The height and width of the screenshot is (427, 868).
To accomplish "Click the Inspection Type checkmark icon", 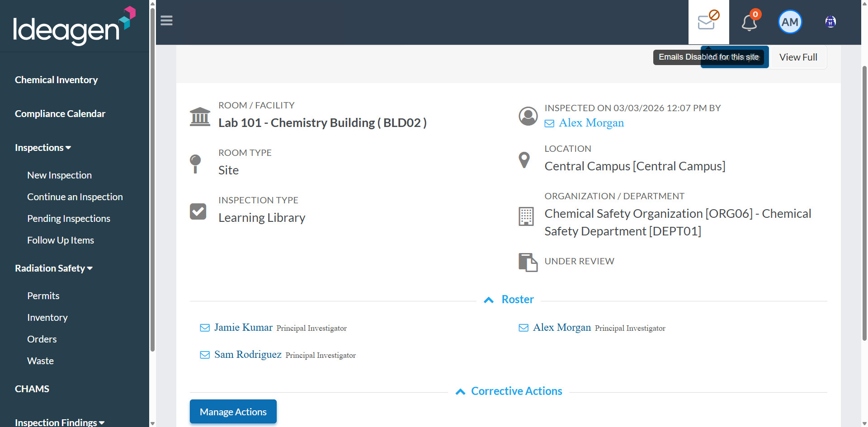I will [198, 211].
